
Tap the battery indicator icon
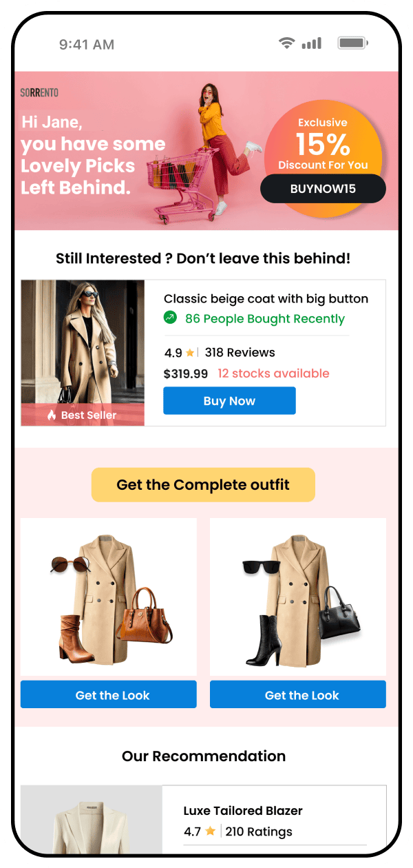pyautogui.click(x=352, y=43)
